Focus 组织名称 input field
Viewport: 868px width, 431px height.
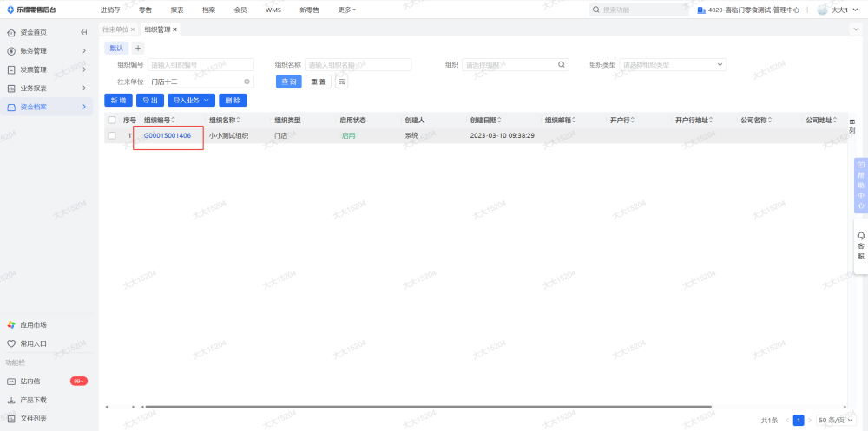click(x=358, y=65)
